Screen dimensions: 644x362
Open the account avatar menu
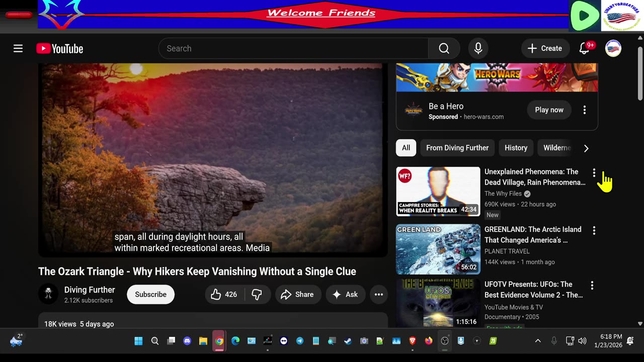click(613, 49)
